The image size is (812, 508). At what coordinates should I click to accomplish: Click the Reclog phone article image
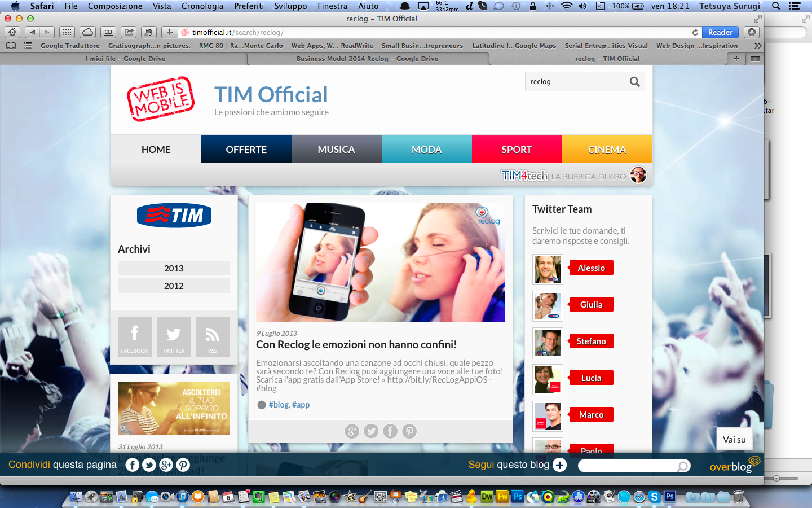[381, 262]
